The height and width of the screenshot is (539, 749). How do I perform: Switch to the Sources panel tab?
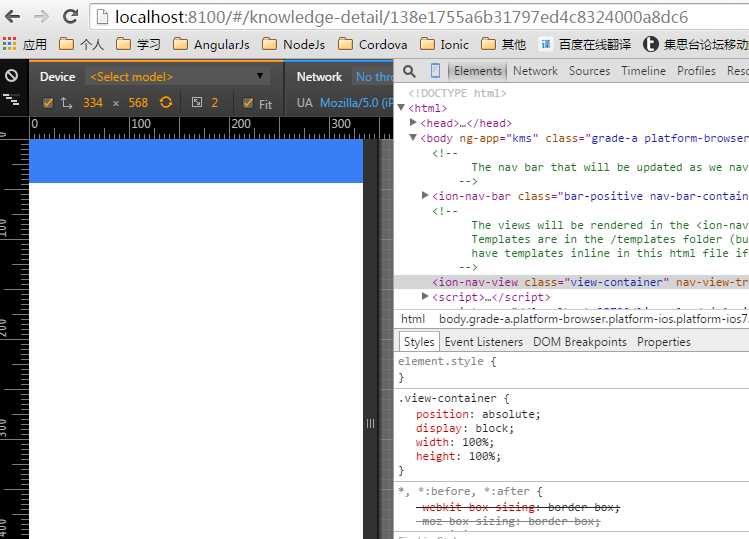click(589, 71)
